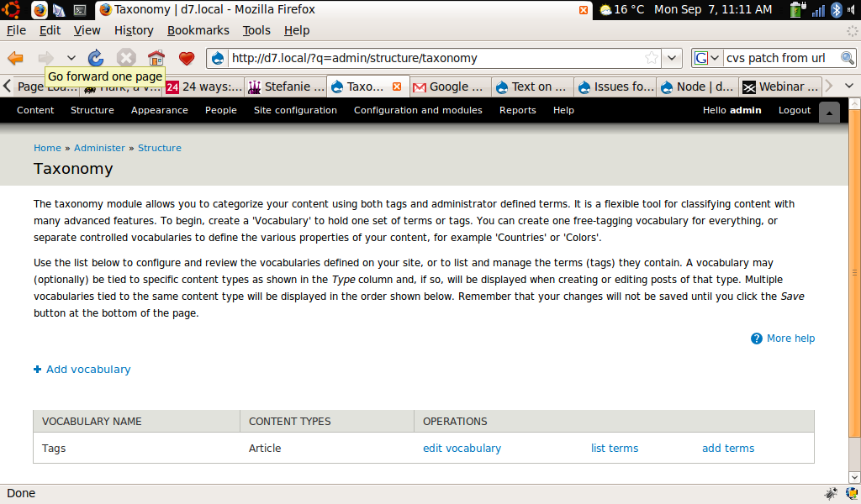Screen dimensions: 861x504
Task: Open People in the admin toolbar
Action: (x=221, y=110)
